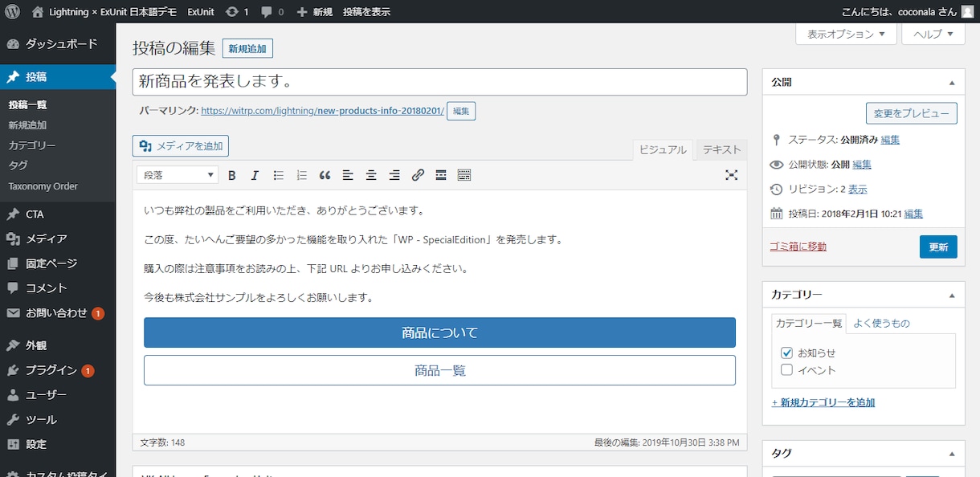Switch to よく使うもの category tab

(881, 323)
